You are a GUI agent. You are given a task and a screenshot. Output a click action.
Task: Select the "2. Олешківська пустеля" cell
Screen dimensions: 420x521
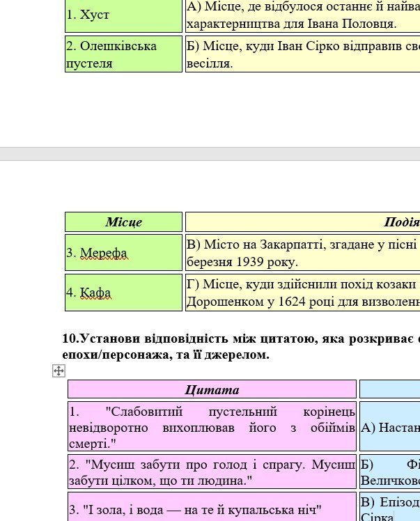pos(123,54)
